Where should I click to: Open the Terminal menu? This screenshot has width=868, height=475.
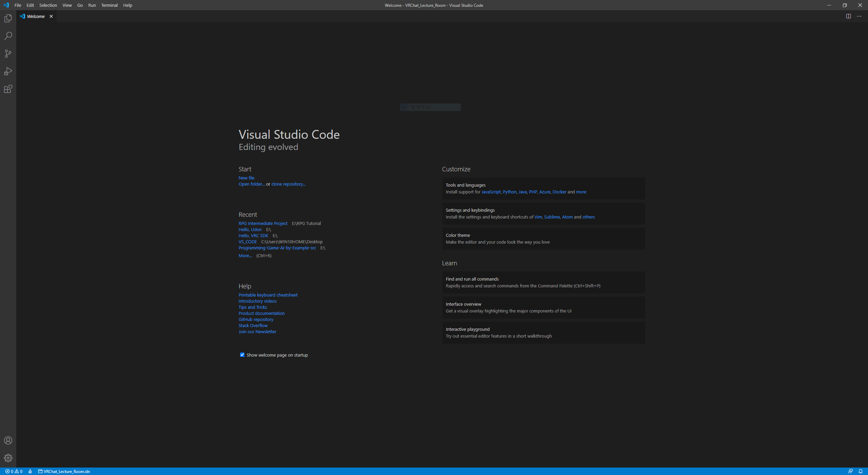coord(109,5)
